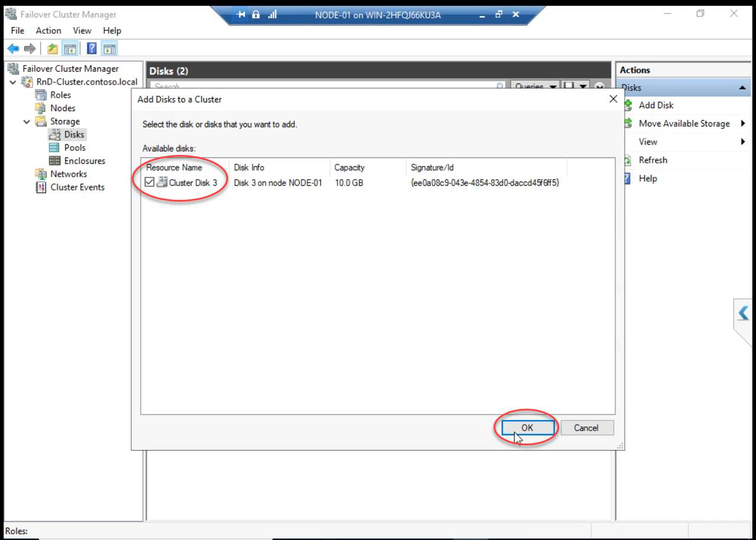Click 'Disk 3 on node NODE-01' cell
Screen dimensions: 756x540
[278, 183]
